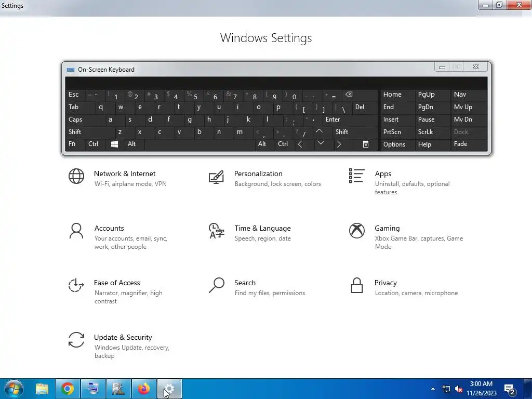Toggle the ScrLk key

pyautogui.click(x=432, y=131)
